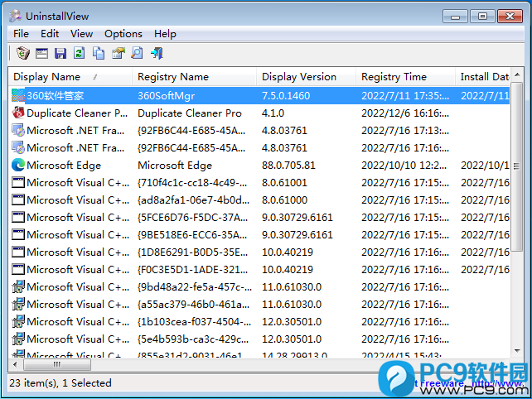Select the 360SoftMgr registry name cell
Image resolution: width=532 pixels, height=399 pixels.
(x=167, y=95)
